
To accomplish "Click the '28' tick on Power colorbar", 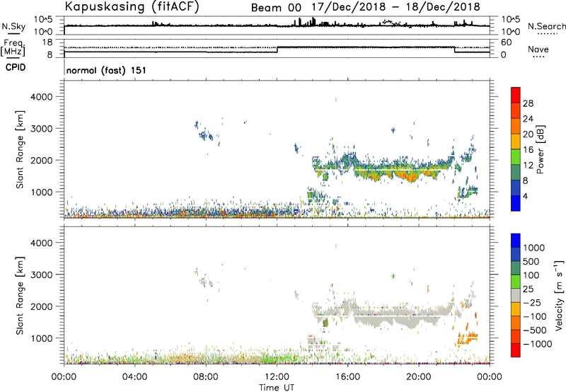I will click(x=528, y=103).
